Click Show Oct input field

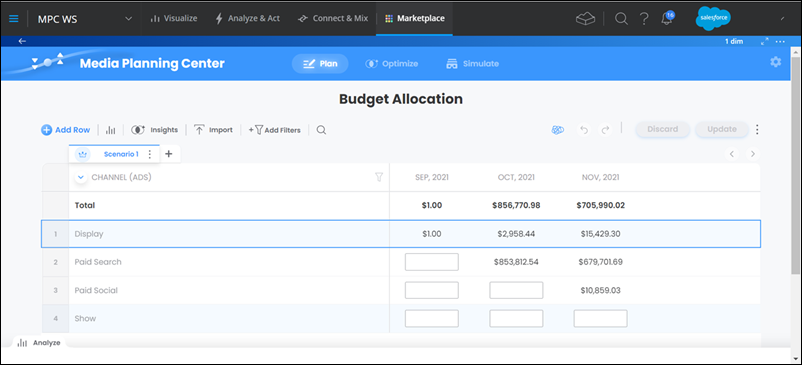516,318
